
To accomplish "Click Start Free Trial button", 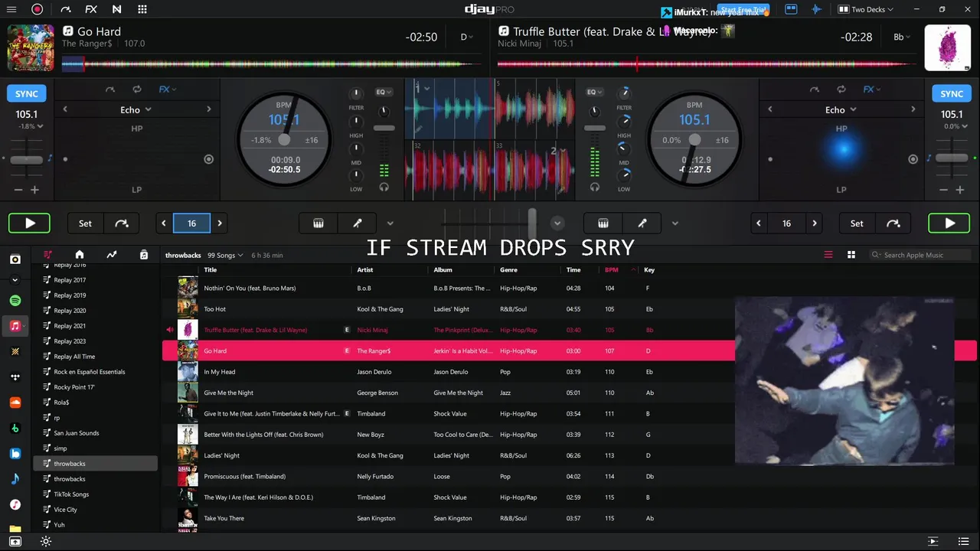I will [x=743, y=10].
